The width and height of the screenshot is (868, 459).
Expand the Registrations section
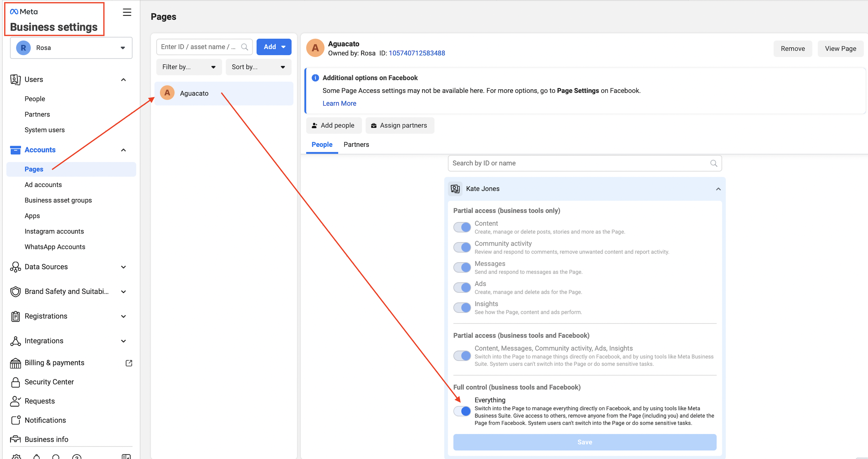[x=124, y=317]
